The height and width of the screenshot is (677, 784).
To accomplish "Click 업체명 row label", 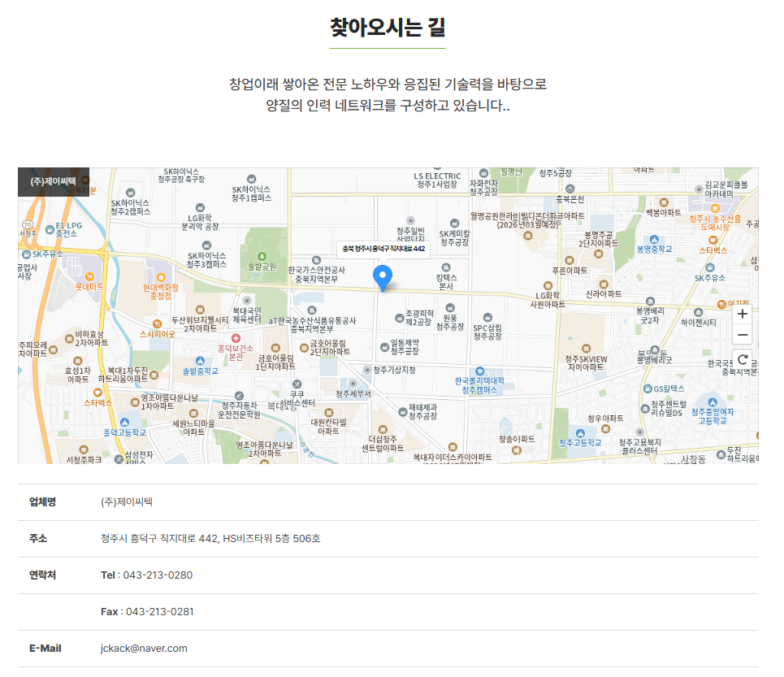I will [x=42, y=502].
